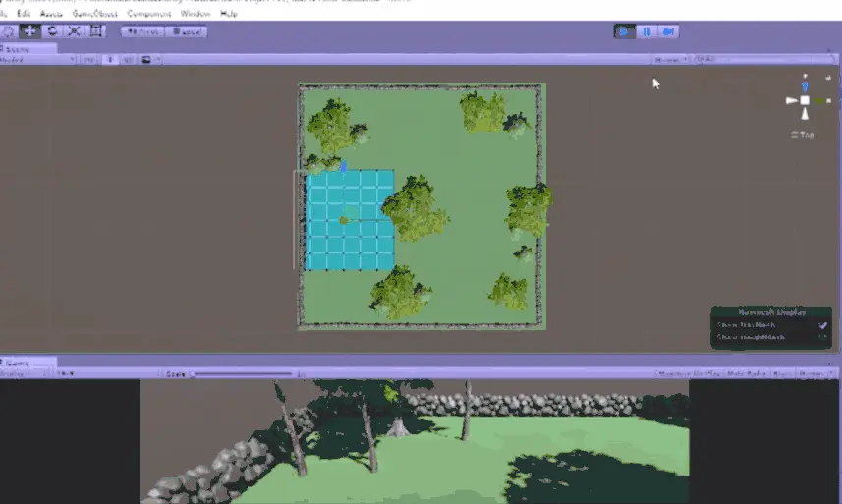Select the Rotate tool in toolbar
The height and width of the screenshot is (504, 842).
tap(52, 31)
